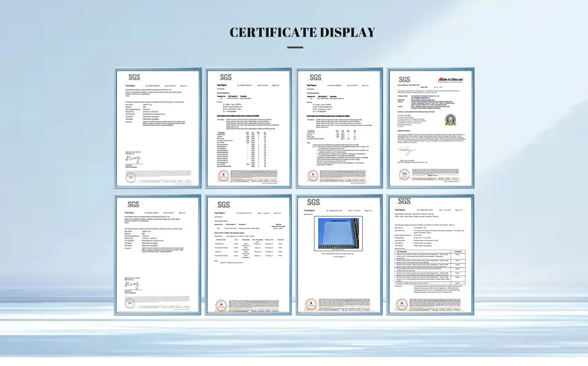The image size is (588, 366).
Task: Click red star seal on third top-row certificate
Action: [x=313, y=176]
